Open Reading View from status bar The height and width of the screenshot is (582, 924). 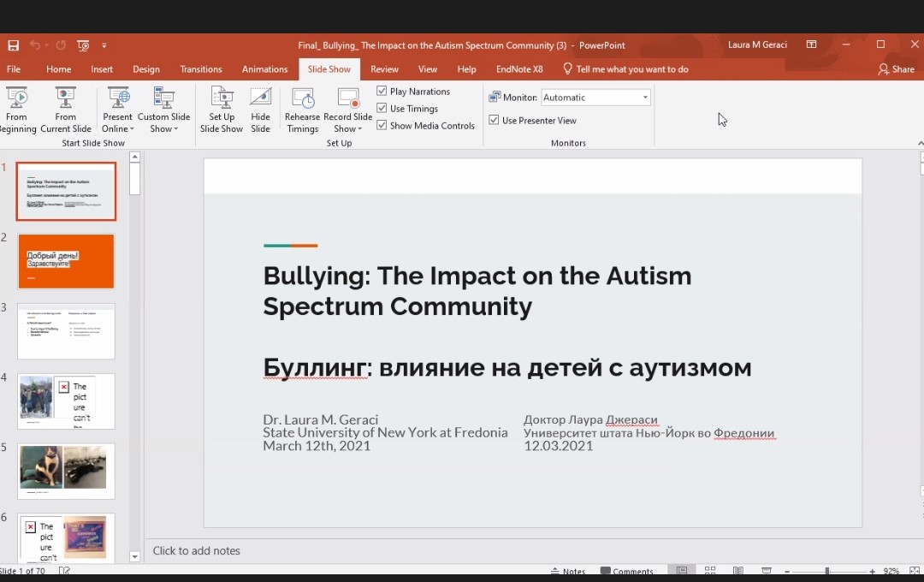click(x=736, y=571)
